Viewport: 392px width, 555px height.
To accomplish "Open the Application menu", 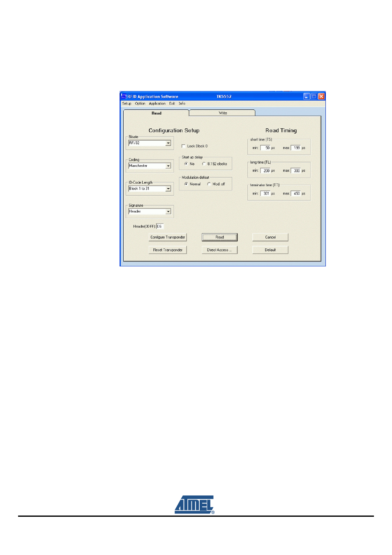I will tap(157, 104).
